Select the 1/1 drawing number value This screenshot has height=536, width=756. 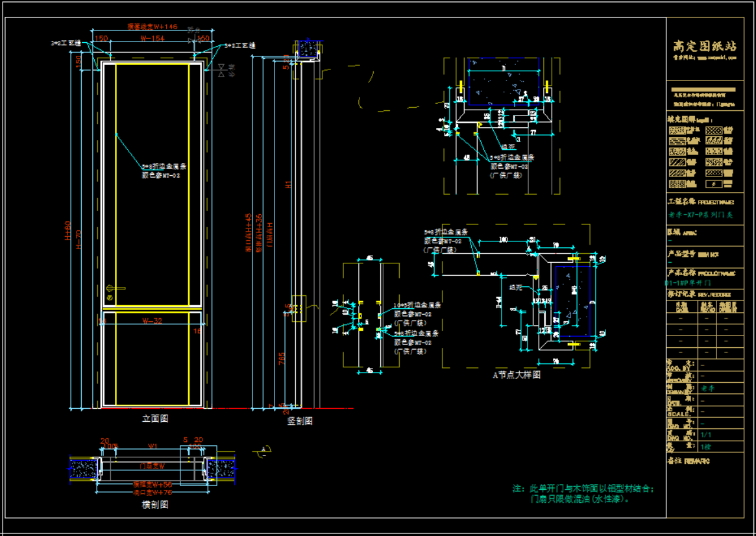tap(707, 435)
